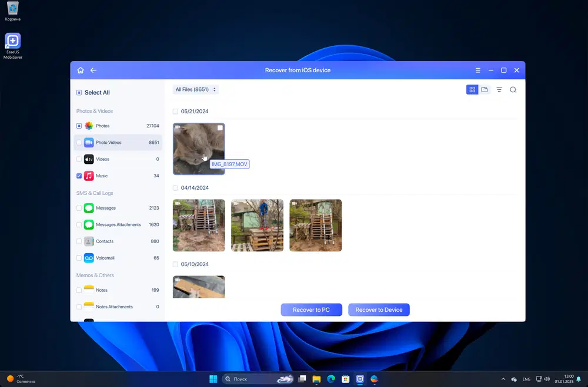Viewport: 588px width, 387px height.
Task: Click the Notes icon
Action: pyautogui.click(x=89, y=290)
